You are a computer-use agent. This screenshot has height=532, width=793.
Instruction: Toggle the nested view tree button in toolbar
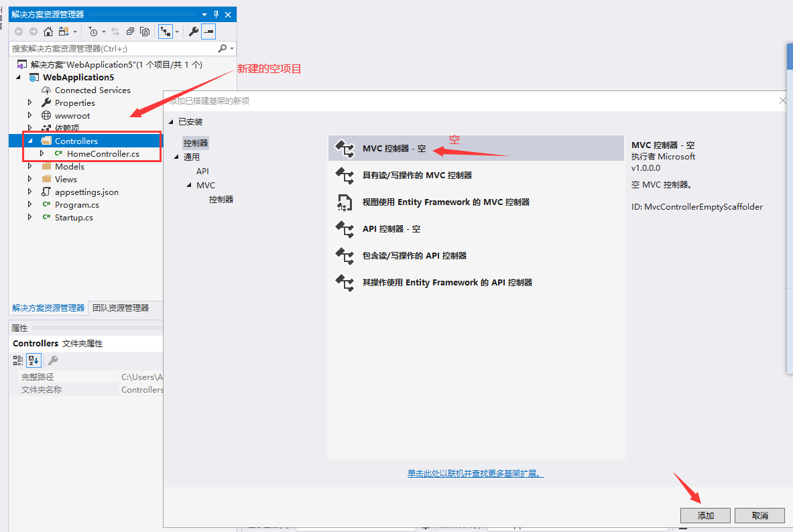click(x=165, y=31)
